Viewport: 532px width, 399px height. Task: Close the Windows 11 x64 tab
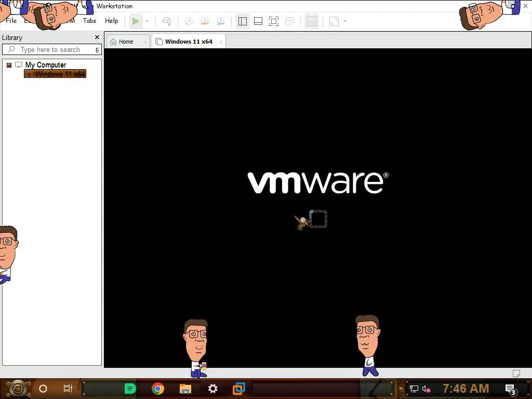pos(221,42)
